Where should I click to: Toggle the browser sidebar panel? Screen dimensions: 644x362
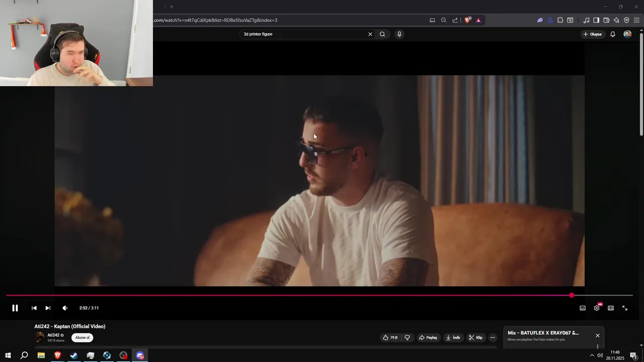coord(596,20)
